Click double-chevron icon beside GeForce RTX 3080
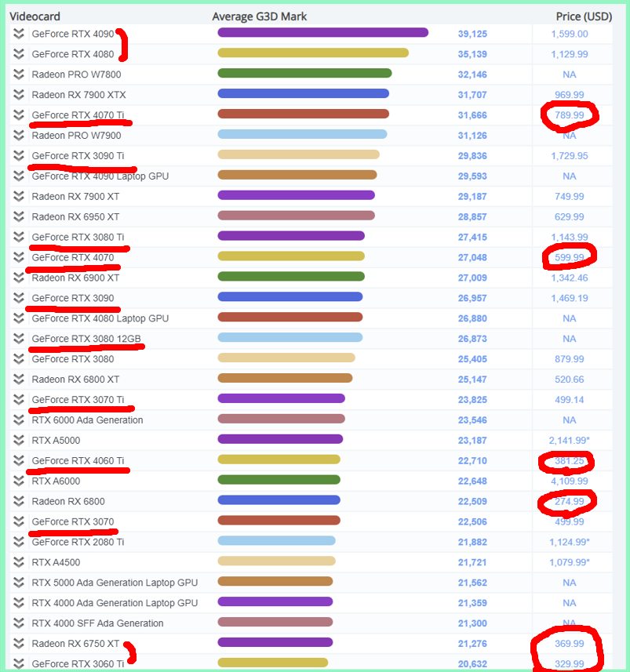This screenshot has width=630, height=672. (19, 358)
